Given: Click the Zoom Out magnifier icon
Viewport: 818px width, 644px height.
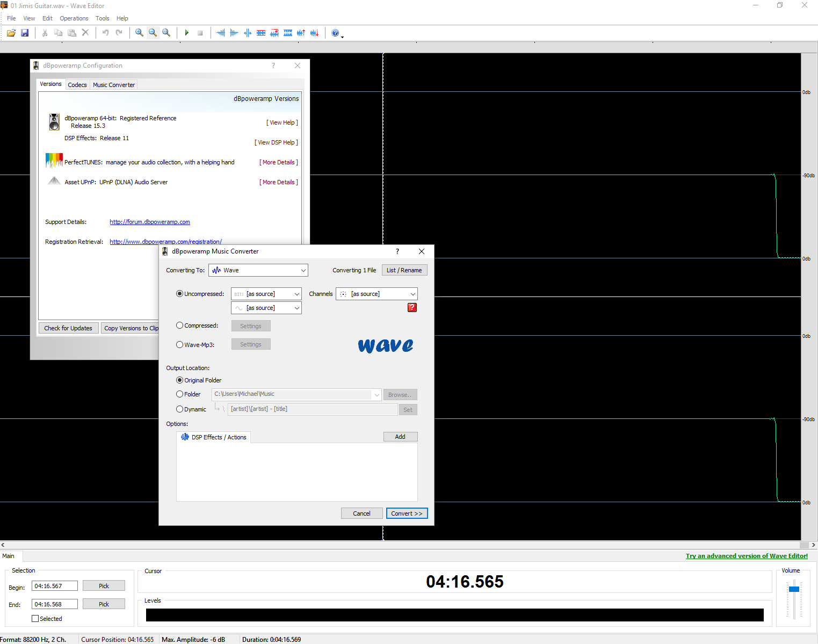Looking at the screenshot, I should coord(153,33).
